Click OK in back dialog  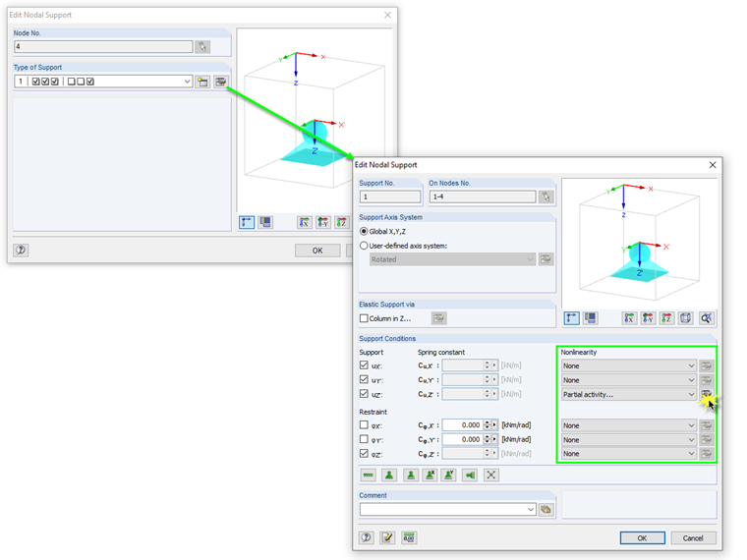pyautogui.click(x=317, y=251)
